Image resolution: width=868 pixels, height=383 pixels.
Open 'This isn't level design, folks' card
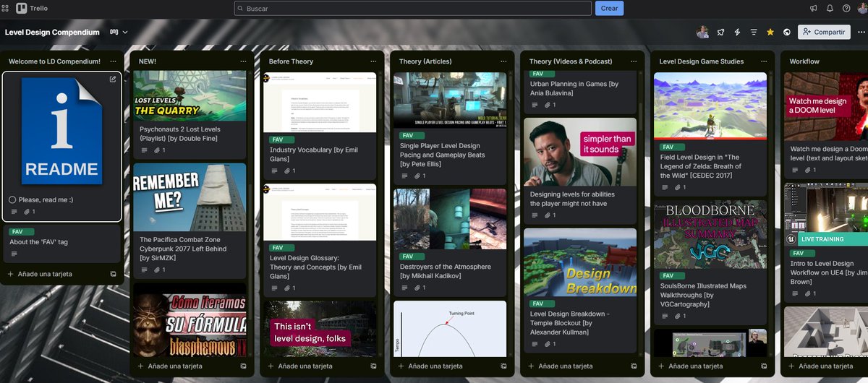coord(320,329)
